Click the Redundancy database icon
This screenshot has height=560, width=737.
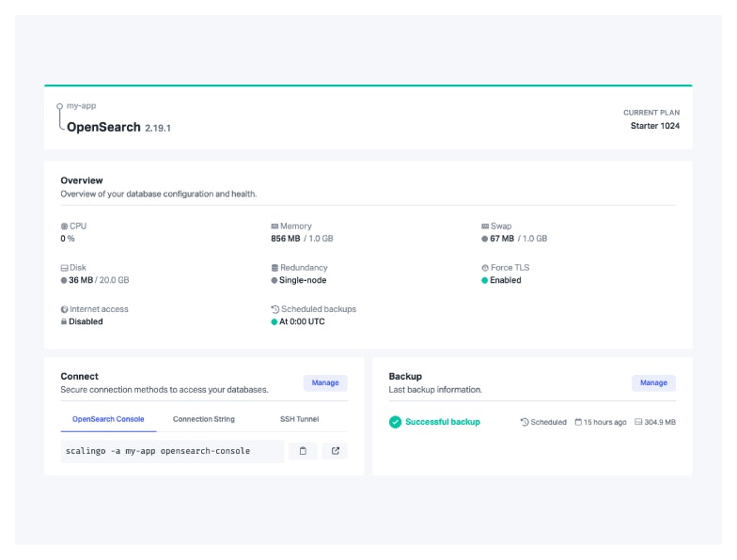(x=274, y=268)
